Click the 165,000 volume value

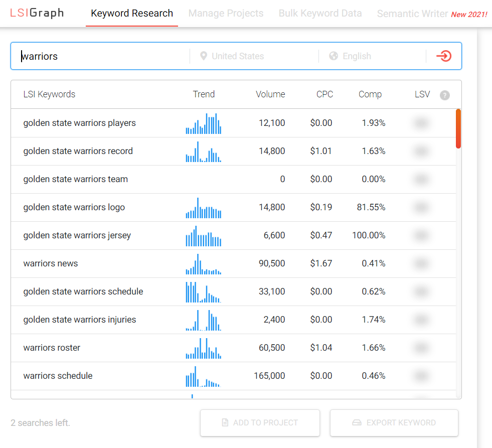(269, 376)
